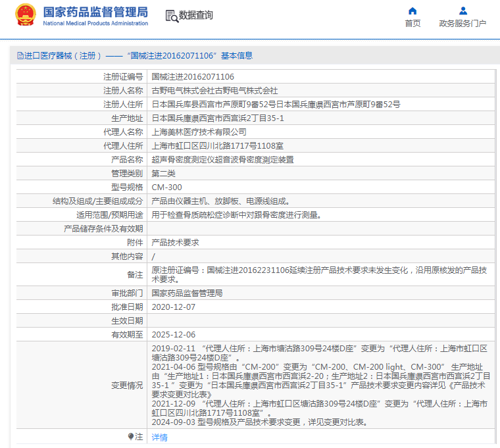The width and height of the screenshot is (500, 448).
Task: Click expiry date 2025-12-06
Action: [174, 334]
